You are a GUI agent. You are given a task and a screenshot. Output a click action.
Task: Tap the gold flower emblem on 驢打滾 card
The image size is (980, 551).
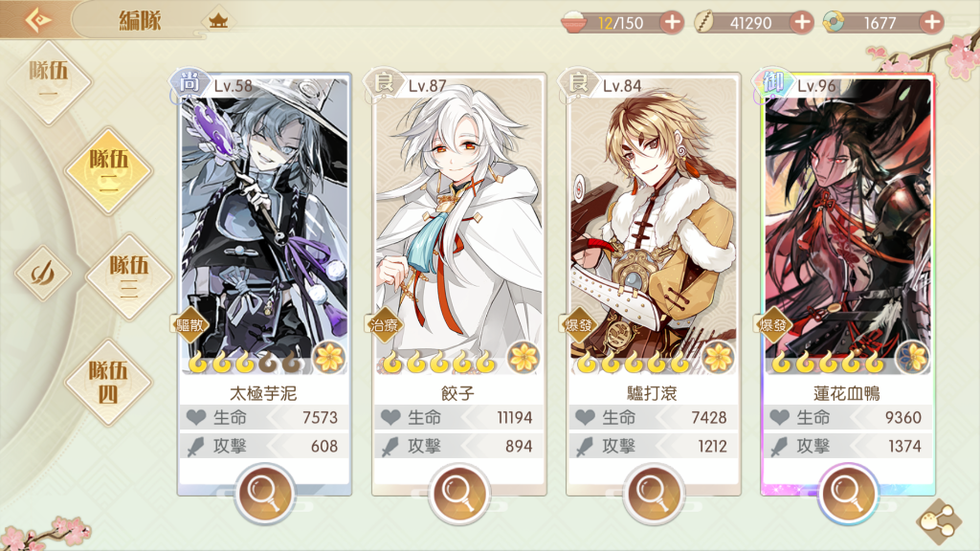tap(718, 358)
